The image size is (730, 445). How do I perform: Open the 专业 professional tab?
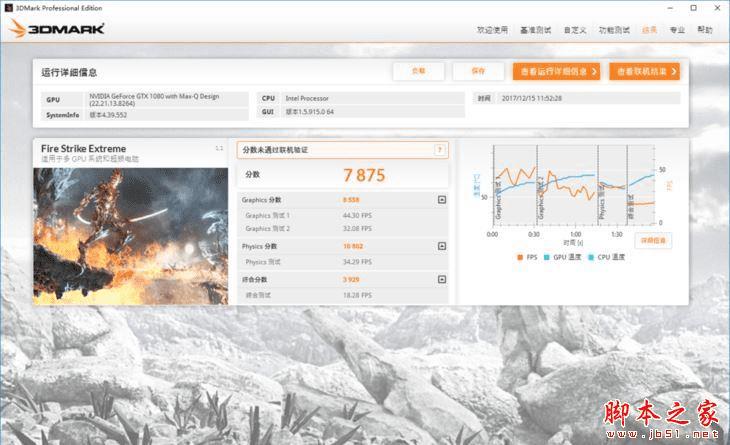click(677, 30)
